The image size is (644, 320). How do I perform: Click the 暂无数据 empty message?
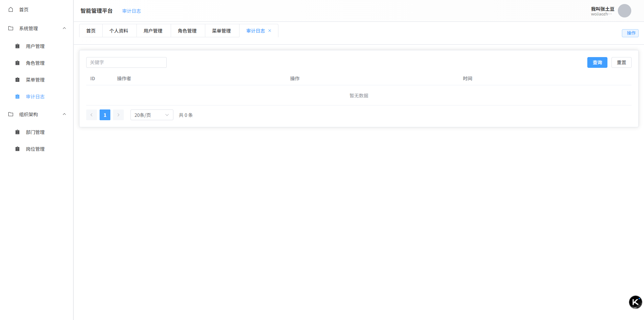(359, 96)
